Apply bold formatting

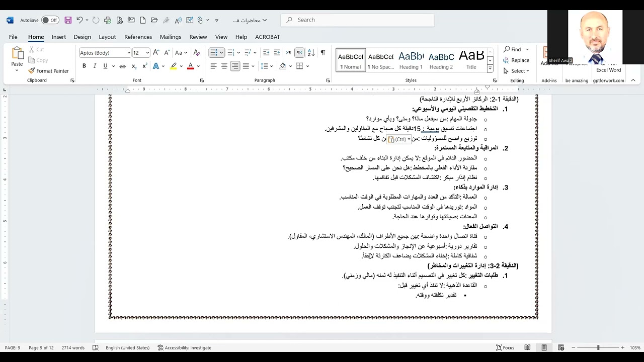84,66
